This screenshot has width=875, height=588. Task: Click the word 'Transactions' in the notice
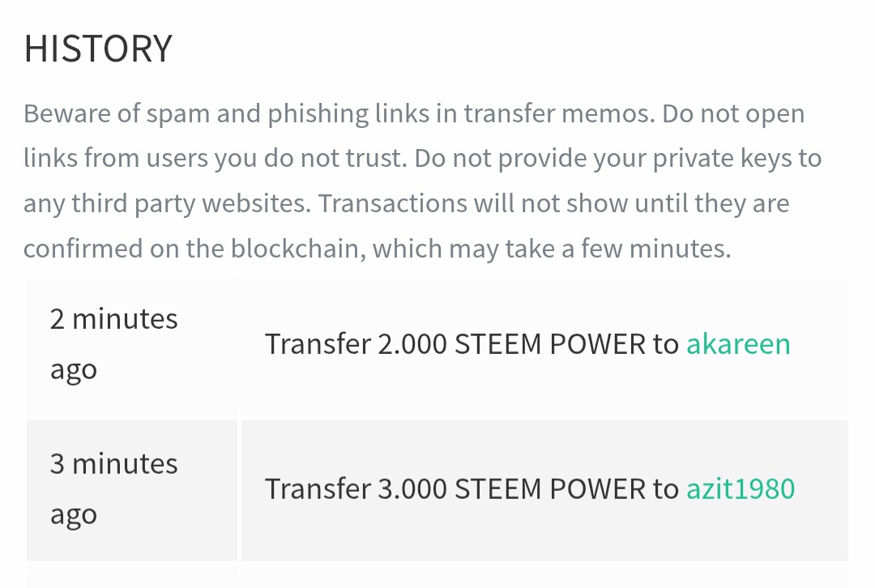[x=393, y=203]
